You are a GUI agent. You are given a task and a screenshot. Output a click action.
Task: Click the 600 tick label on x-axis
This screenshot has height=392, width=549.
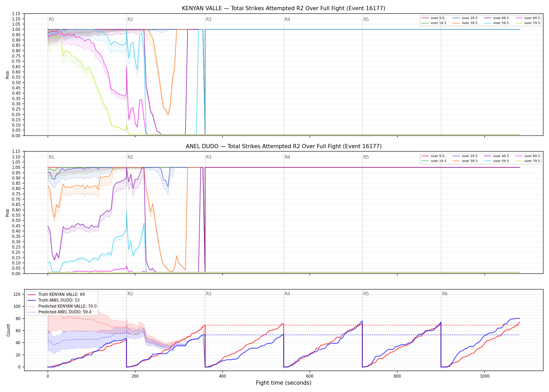click(x=310, y=376)
